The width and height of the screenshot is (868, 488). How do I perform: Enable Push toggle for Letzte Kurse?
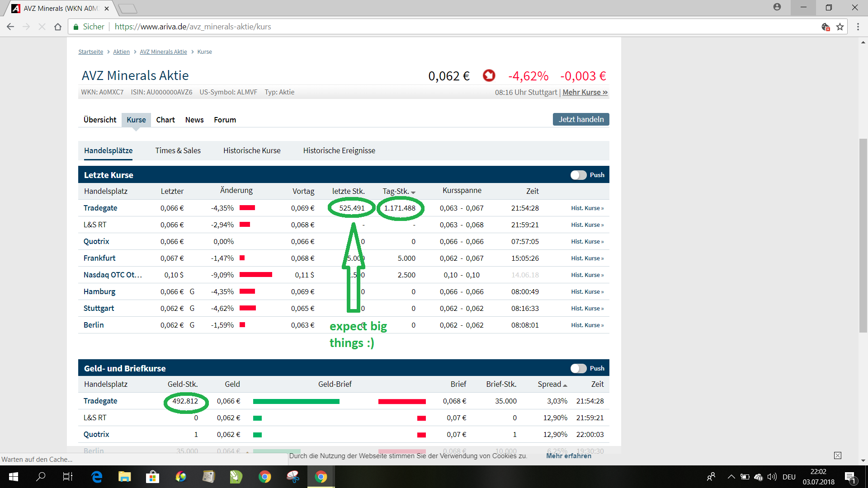coord(578,175)
